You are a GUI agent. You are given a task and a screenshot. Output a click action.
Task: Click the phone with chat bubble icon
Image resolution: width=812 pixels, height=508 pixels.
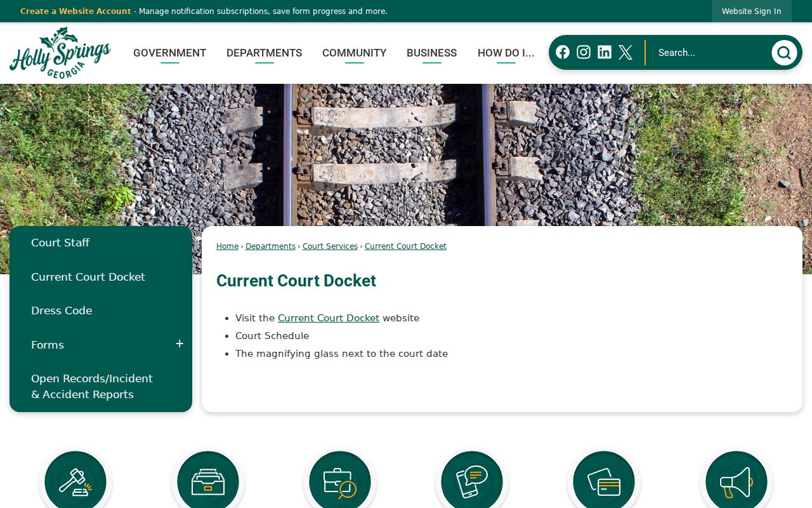[x=472, y=481]
